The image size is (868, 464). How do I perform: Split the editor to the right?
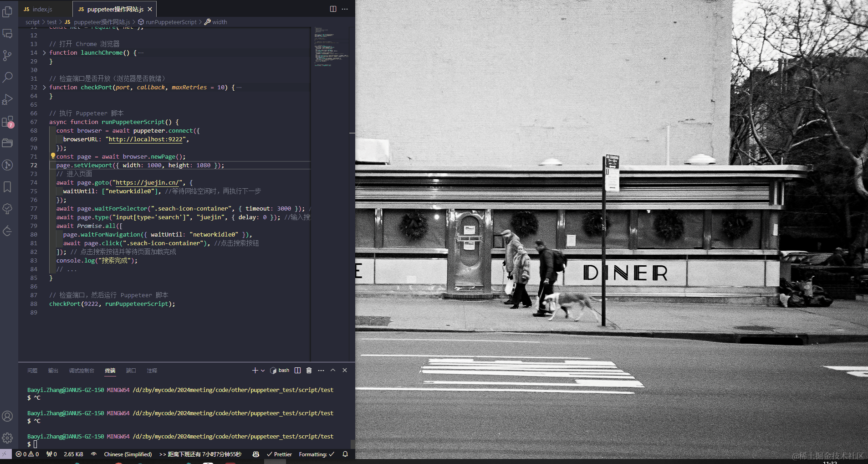pyautogui.click(x=333, y=9)
